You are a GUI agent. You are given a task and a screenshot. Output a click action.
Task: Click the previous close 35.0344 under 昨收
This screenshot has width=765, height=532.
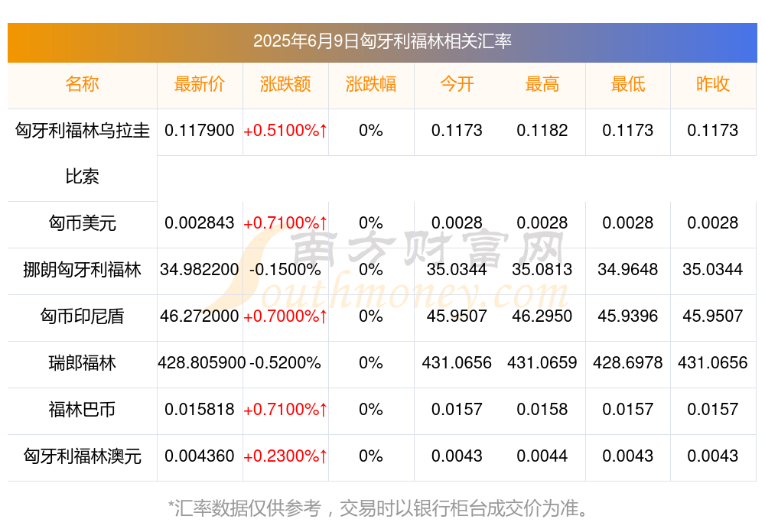713,270
